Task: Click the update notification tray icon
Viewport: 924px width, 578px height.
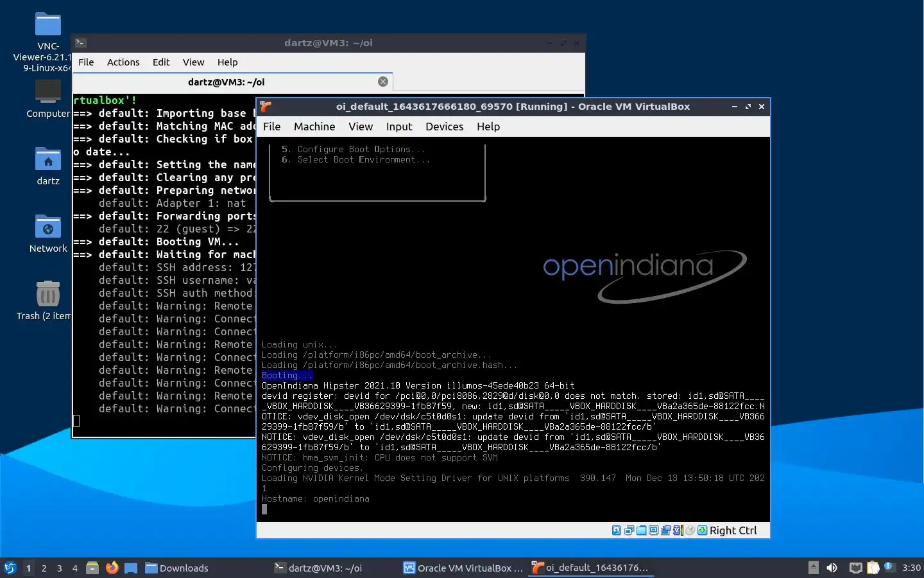Action: tap(889, 567)
